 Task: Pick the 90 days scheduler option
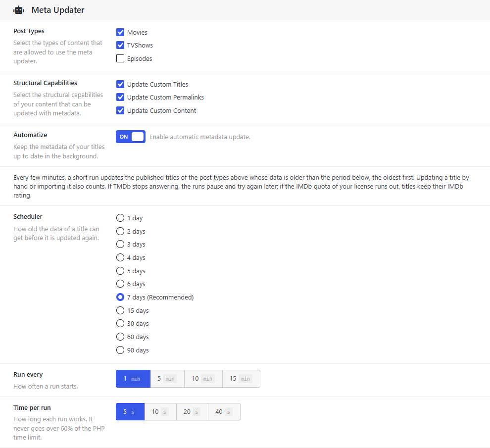tap(120, 350)
